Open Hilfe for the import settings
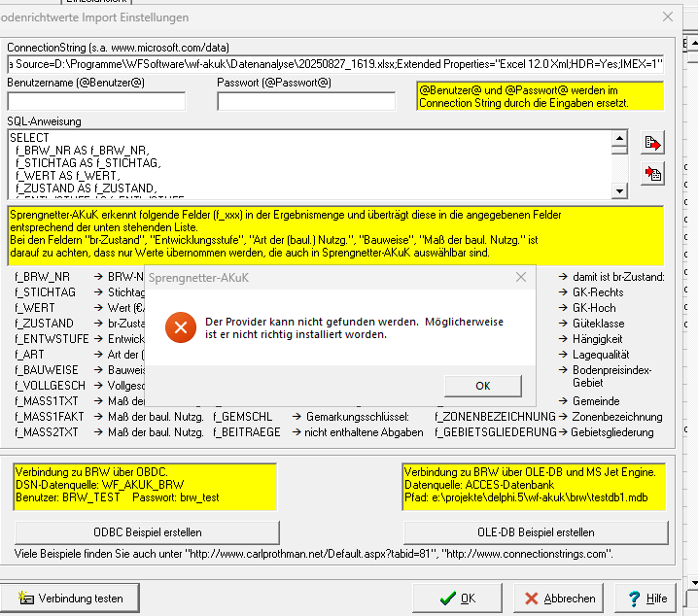The width and height of the screenshot is (698, 616). coord(647,599)
